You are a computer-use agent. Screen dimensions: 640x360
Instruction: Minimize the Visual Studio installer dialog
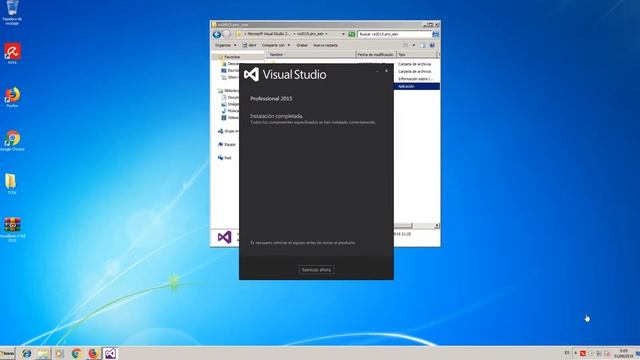tap(377, 71)
